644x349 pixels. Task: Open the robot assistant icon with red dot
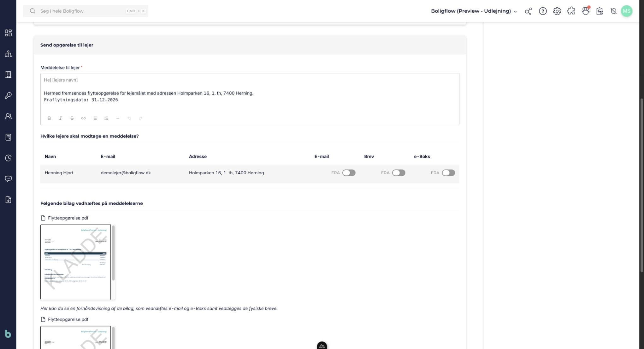tap(586, 11)
